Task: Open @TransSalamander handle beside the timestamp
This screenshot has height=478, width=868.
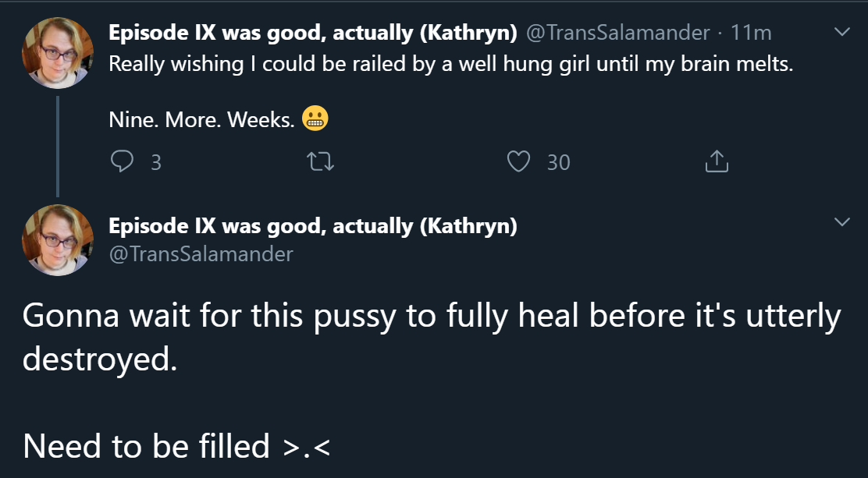Action: coord(618,33)
